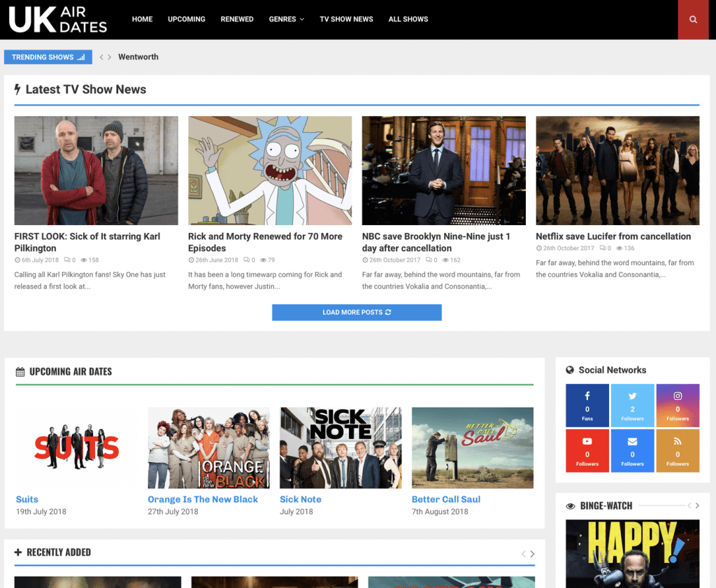Click the UK Air Dates logo
Screen dimensions: 716x588
[58, 20]
